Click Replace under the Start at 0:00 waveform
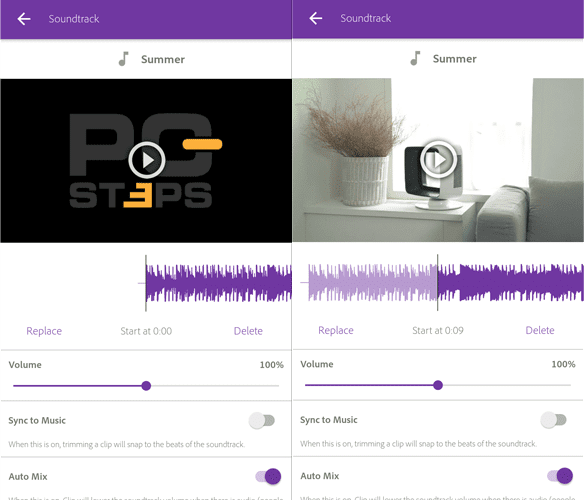584x500 pixels. click(x=44, y=331)
